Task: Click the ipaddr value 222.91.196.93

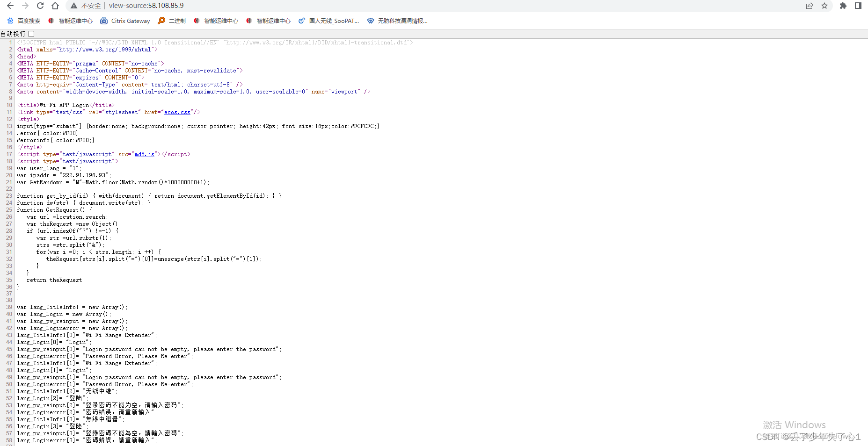Action: pos(85,175)
